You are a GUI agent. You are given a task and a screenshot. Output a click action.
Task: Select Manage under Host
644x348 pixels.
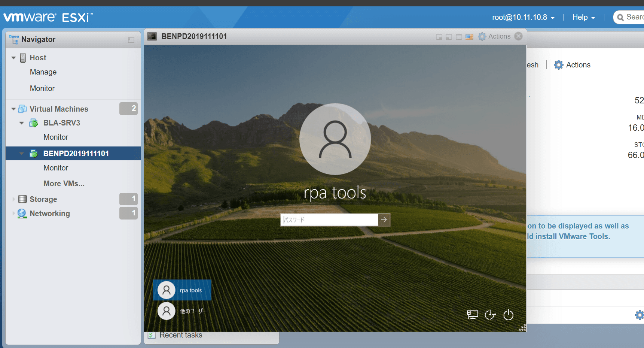[43, 72]
